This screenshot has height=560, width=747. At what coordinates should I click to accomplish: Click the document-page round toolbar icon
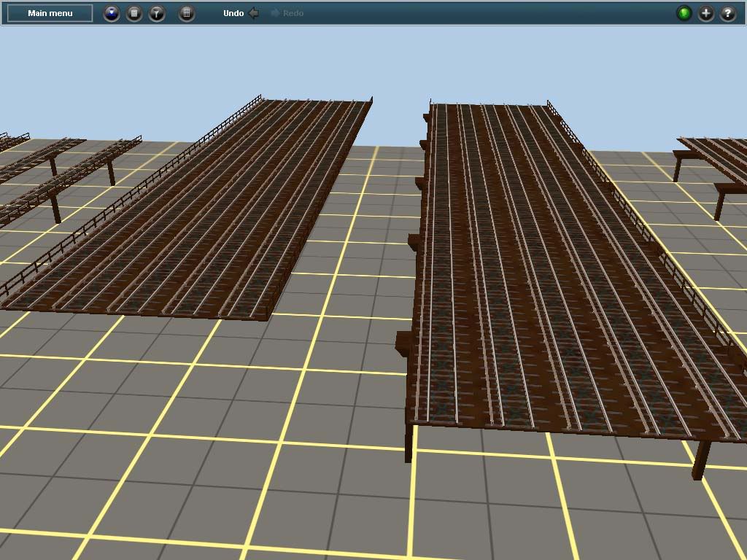(x=134, y=13)
